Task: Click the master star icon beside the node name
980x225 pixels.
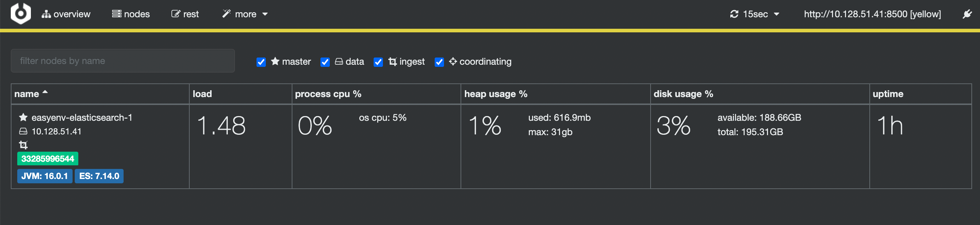Action: click(x=23, y=117)
